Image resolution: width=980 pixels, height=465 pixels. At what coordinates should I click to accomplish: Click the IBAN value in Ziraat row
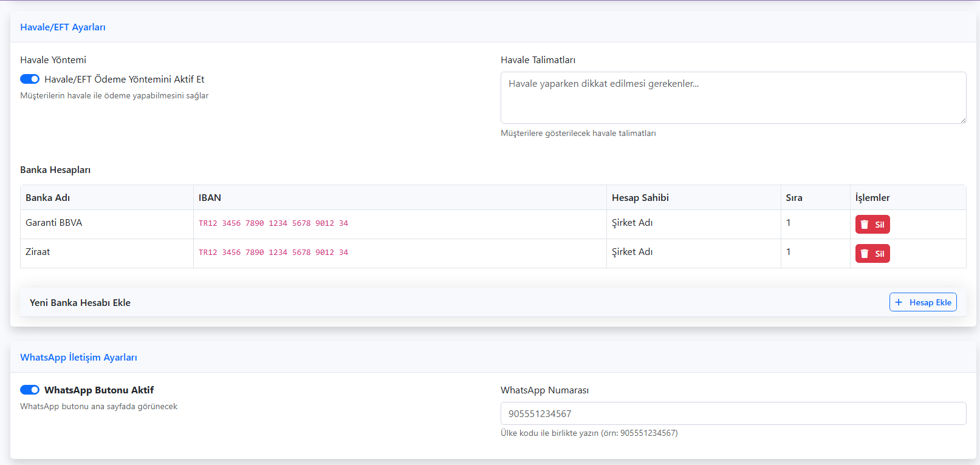coord(273,253)
